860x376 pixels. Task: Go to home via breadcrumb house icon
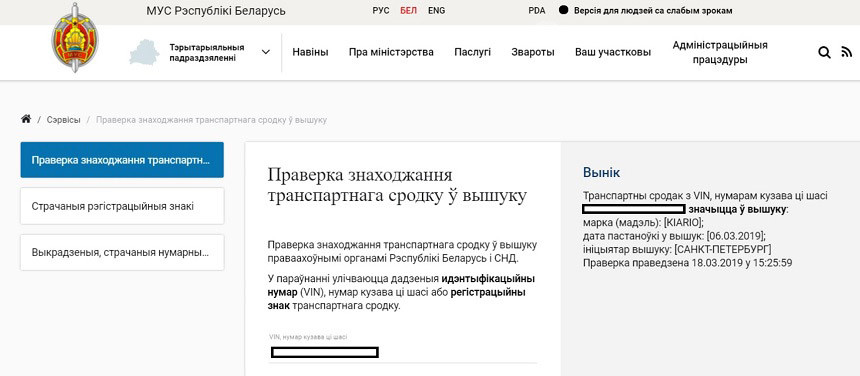tap(26, 119)
